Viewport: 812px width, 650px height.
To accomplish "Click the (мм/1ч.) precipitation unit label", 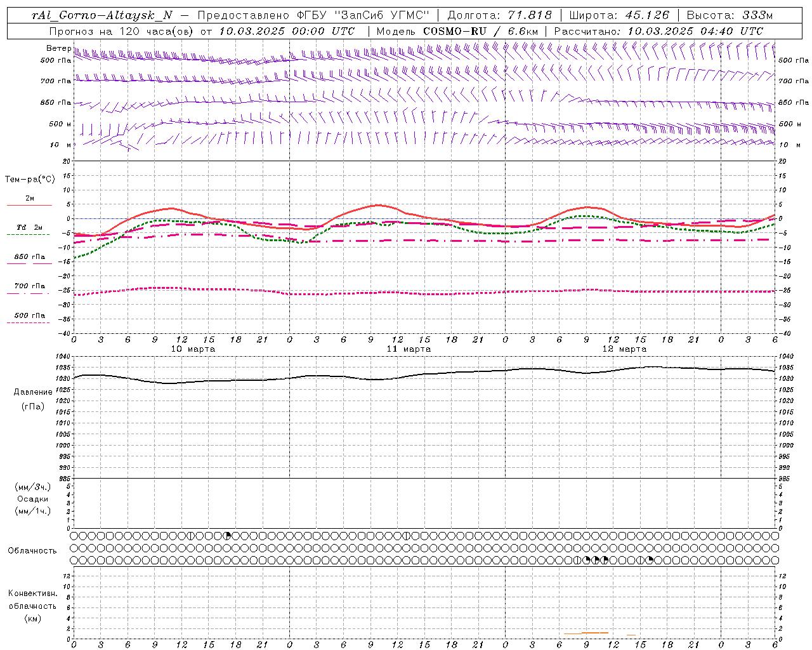I will point(33,511).
